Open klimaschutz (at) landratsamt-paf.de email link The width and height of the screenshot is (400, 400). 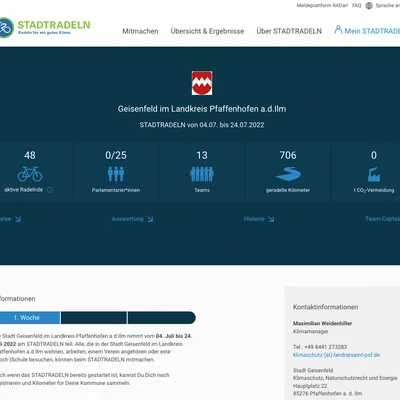[336, 355]
